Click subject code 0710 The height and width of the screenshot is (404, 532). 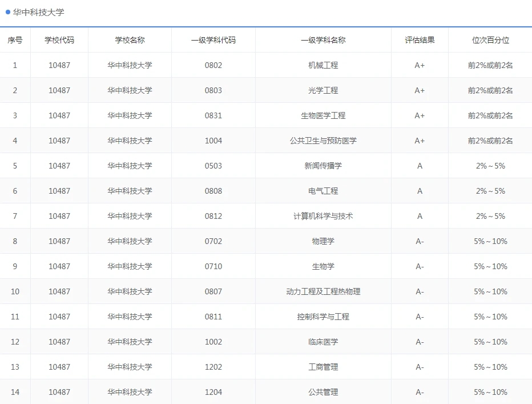coord(213,266)
